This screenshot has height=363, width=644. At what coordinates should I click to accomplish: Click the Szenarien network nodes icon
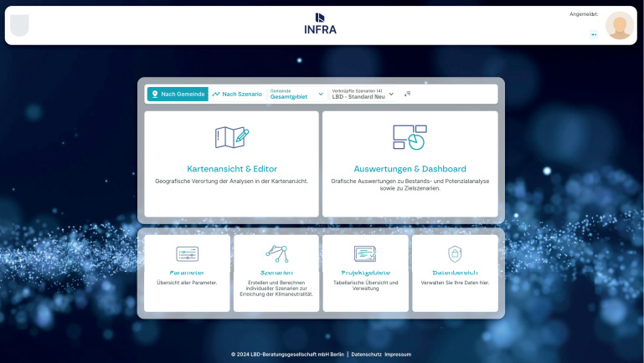[x=276, y=253]
